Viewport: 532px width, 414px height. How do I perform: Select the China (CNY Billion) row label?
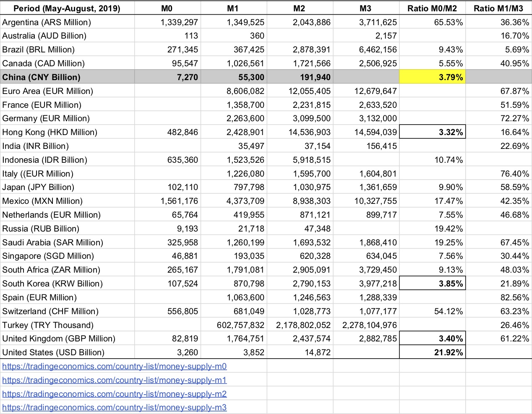41,77
